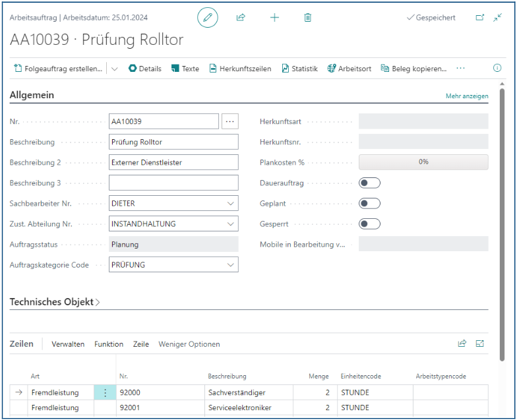
Task: Expand the Technisches Objekt section
Action: click(55, 302)
